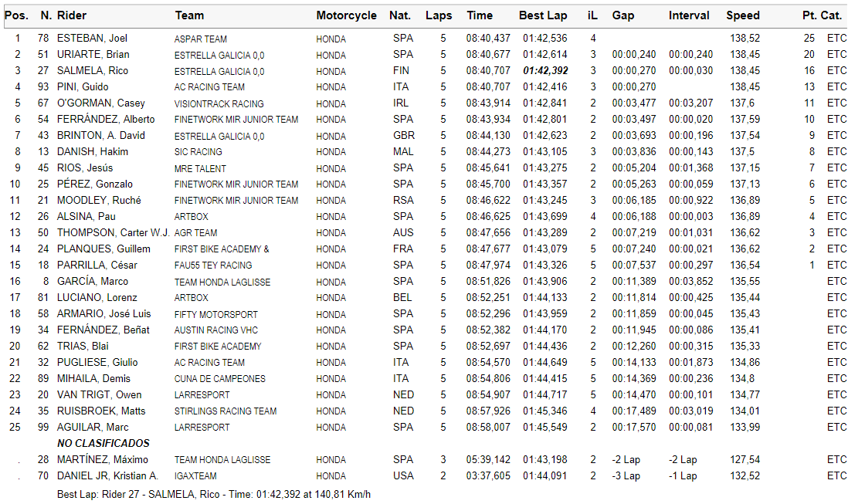Select rider name ALSINA, Pau
Viewport: 848px width, 504px height.
tap(86, 217)
